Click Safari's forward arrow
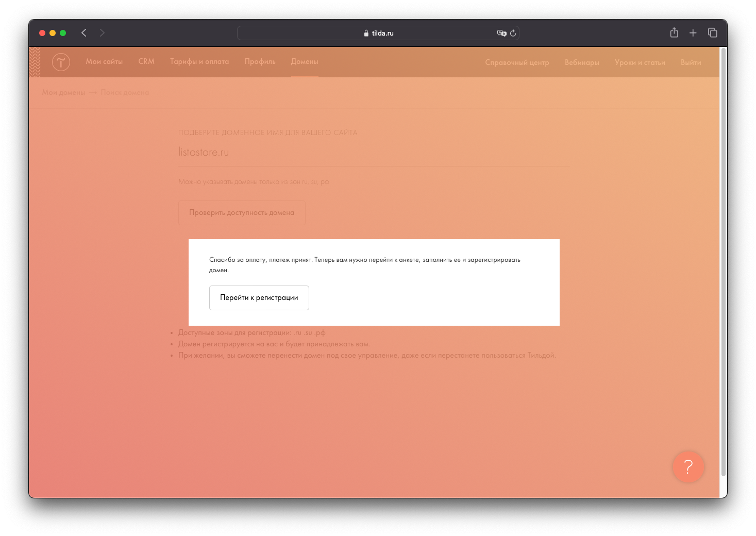 (x=102, y=33)
